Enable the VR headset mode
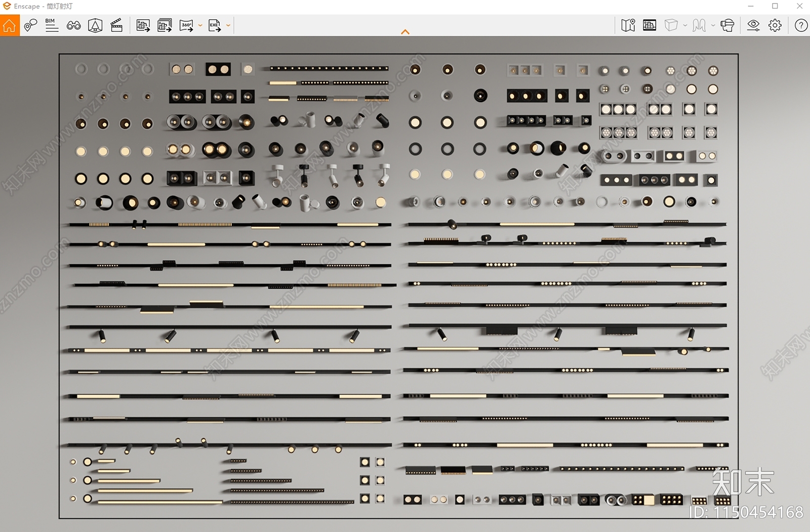Image resolution: width=810 pixels, height=532 pixels. point(727,25)
